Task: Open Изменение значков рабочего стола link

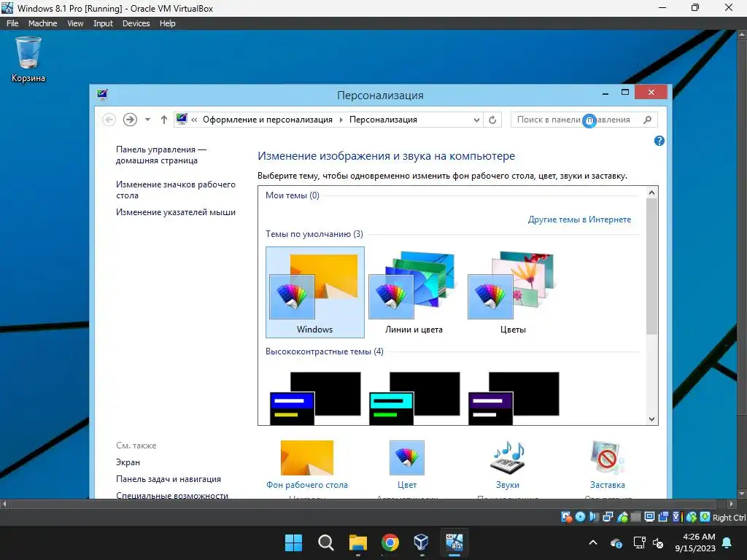Action: 175,190
